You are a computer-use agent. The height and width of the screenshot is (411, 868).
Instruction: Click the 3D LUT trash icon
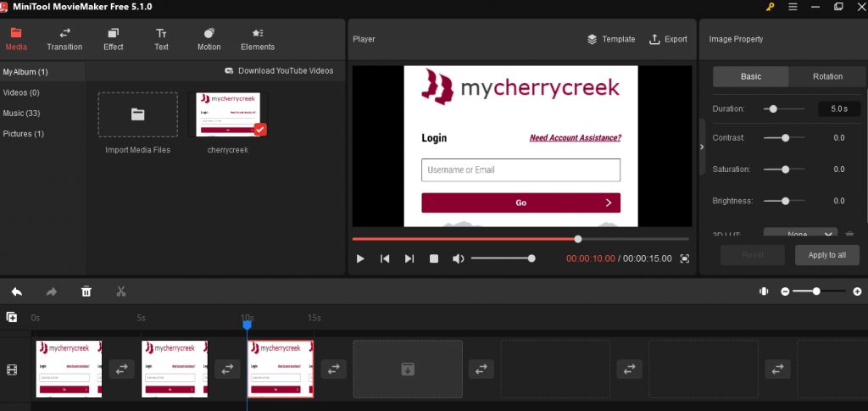(849, 233)
